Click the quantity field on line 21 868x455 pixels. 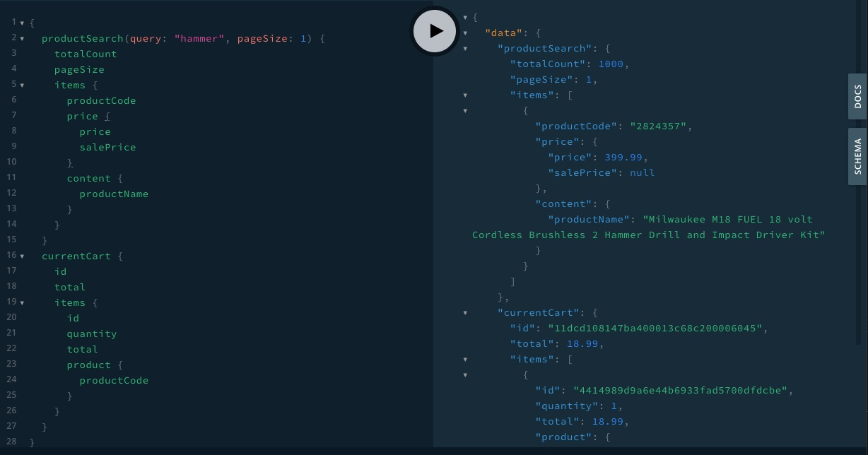(x=92, y=333)
